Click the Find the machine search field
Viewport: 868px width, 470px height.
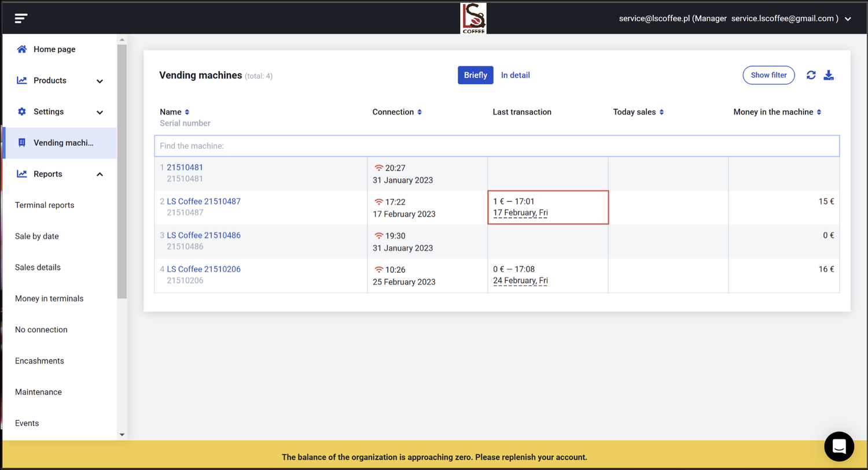coord(496,146)
